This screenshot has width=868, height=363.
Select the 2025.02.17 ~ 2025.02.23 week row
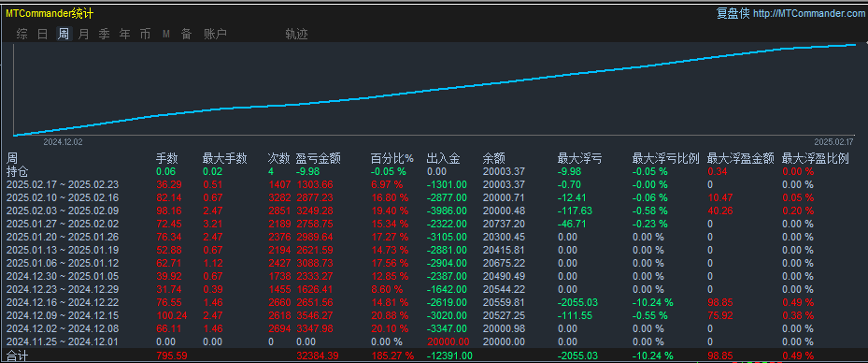(434, 184)
